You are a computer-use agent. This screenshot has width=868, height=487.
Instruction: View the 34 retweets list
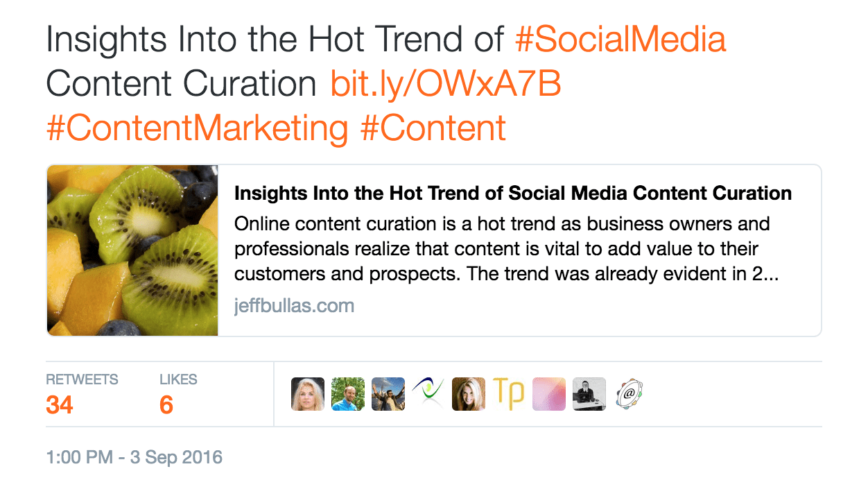point(60,404)
